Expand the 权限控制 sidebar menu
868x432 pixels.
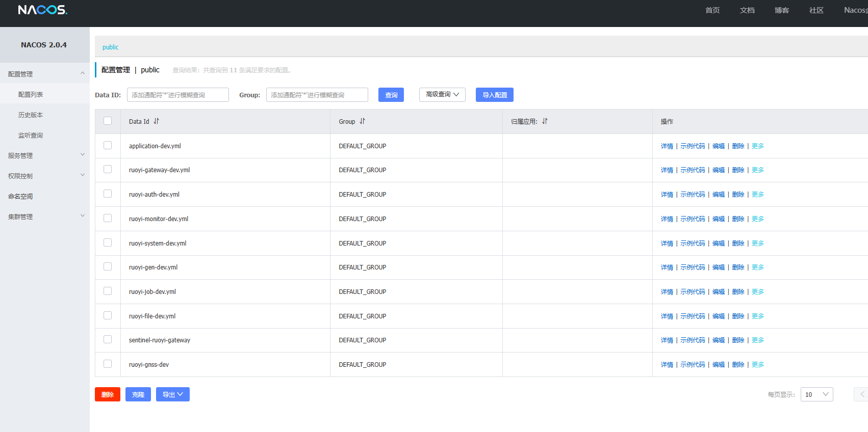pos(45,176)
